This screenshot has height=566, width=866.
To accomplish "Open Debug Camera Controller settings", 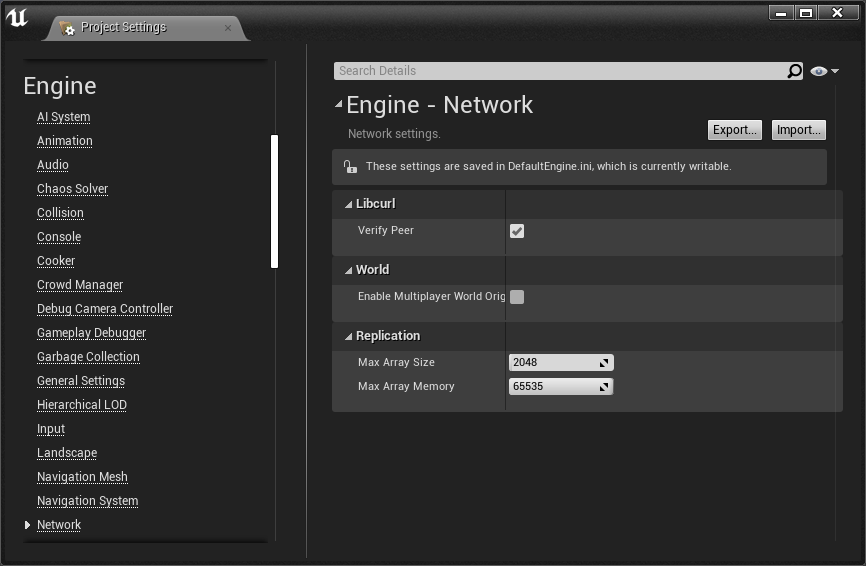I will (x=105, y=309).
